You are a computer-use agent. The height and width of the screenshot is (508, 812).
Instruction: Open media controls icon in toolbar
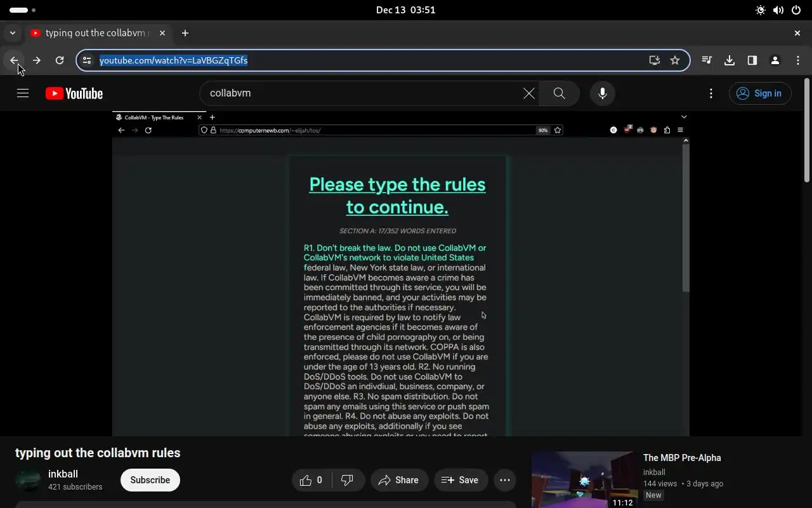[707, 60]
